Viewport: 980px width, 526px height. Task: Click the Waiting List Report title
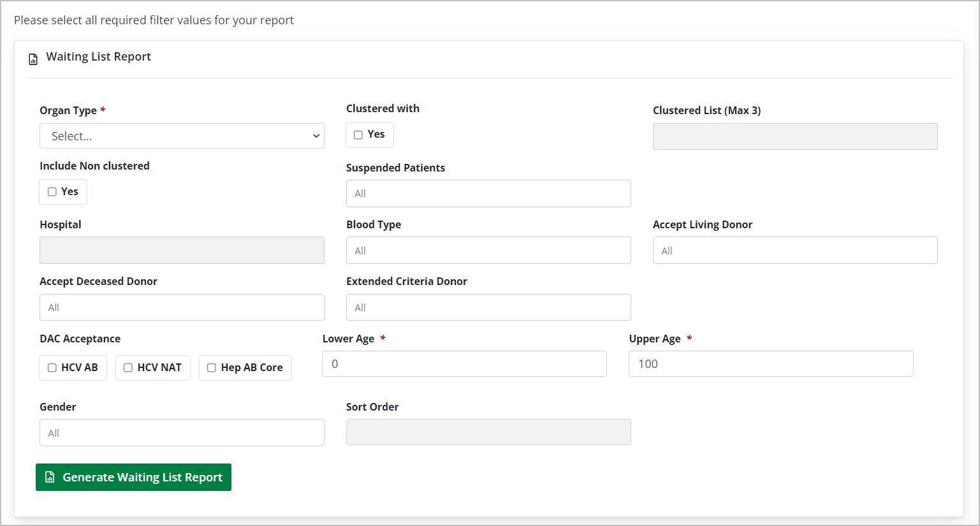click(x=98, y=56)
